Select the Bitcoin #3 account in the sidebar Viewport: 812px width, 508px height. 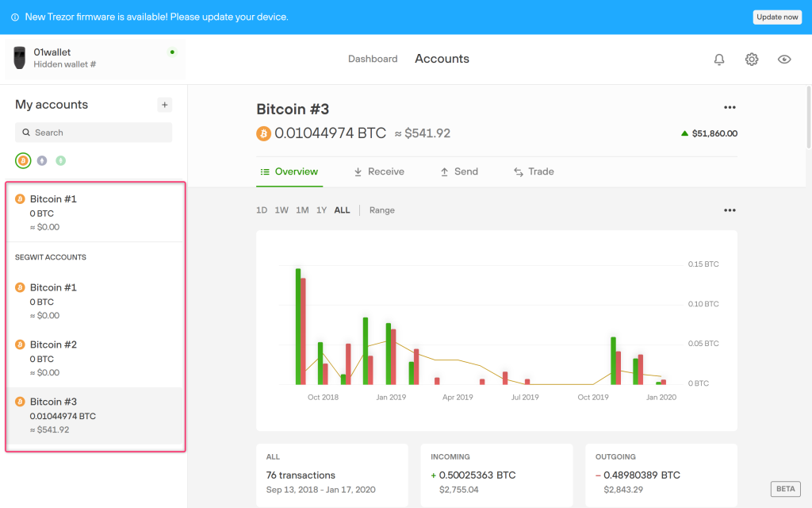[95, 415]
